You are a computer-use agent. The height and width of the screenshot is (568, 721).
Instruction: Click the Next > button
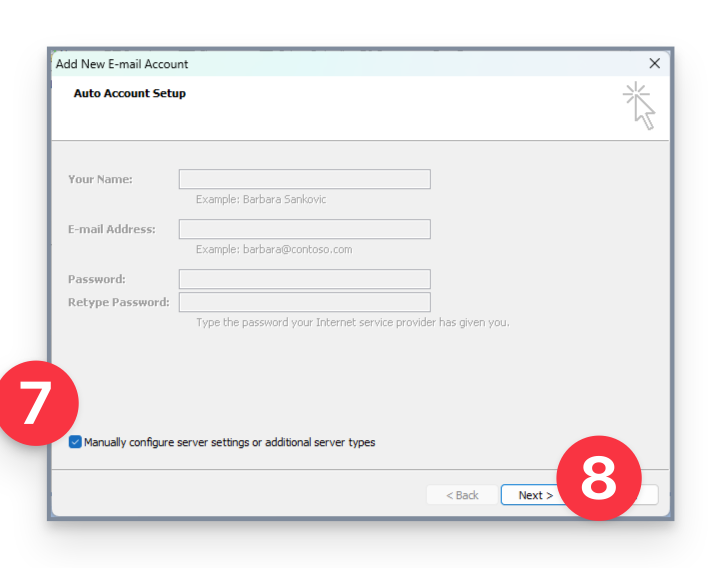[x=530, y=495]
